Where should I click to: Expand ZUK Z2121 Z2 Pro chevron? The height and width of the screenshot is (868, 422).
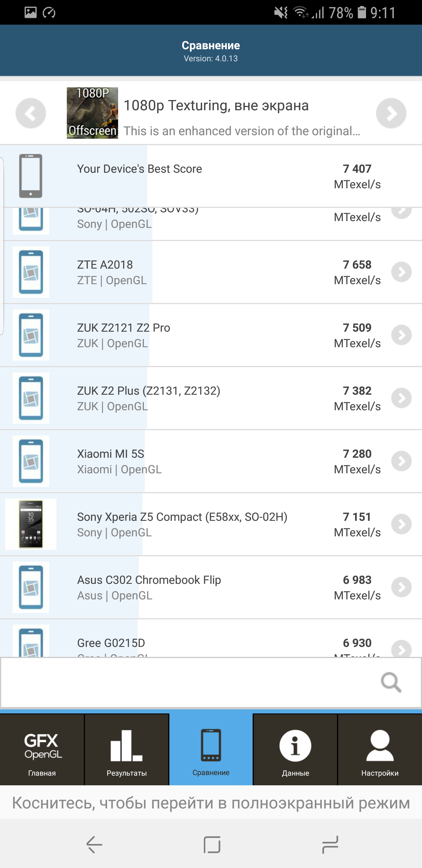point(401,335)
